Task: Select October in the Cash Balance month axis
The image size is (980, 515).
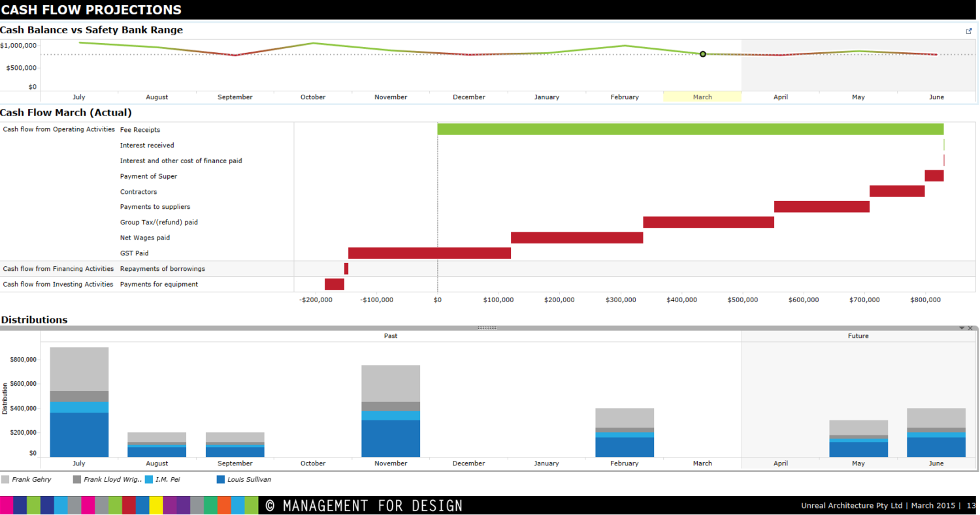Action: 313,97
